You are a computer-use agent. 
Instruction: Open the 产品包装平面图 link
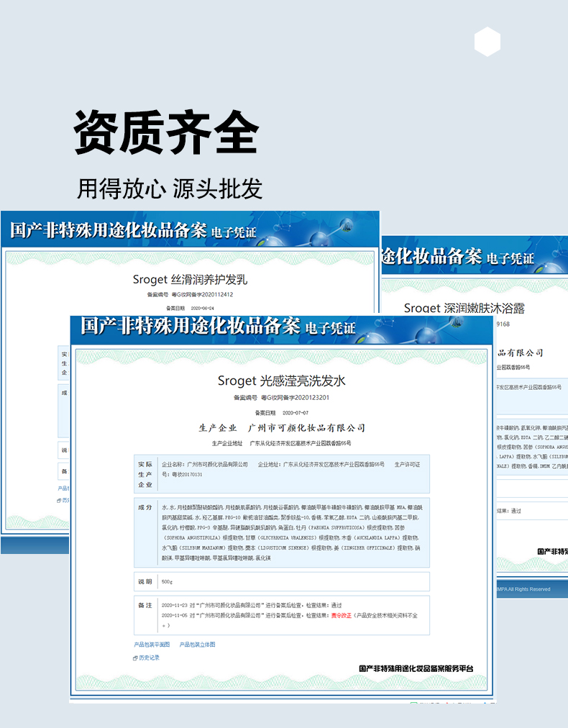(x=152, y=645)
